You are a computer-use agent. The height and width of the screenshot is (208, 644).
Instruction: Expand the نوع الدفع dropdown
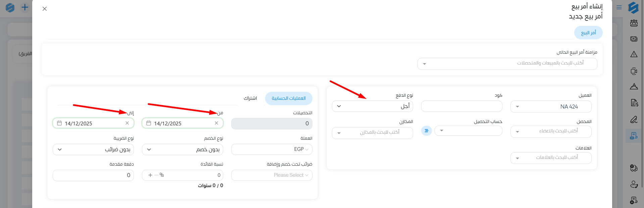[x=372, y=106]
